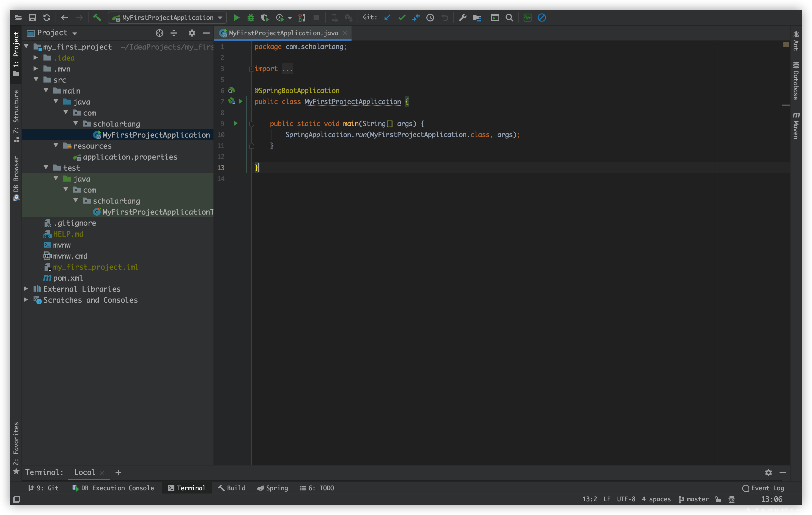Run the application with green play button

pos(237,18)
